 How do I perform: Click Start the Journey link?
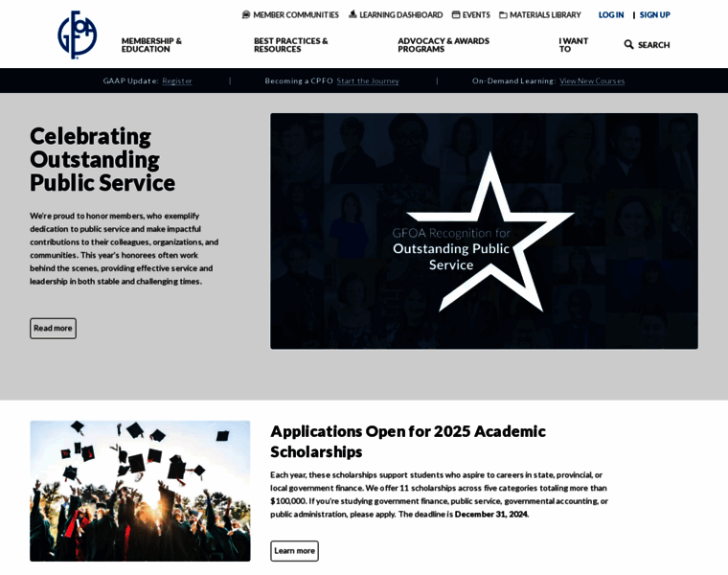click(x=368, y=80)
